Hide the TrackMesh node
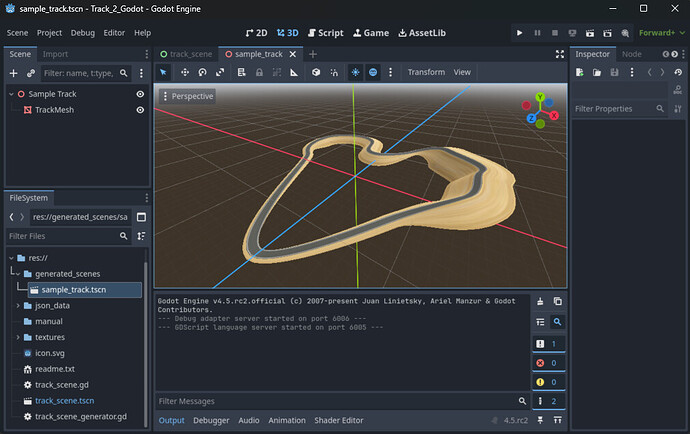This screenshot has height=434, width=690. [x=140, y=110]
